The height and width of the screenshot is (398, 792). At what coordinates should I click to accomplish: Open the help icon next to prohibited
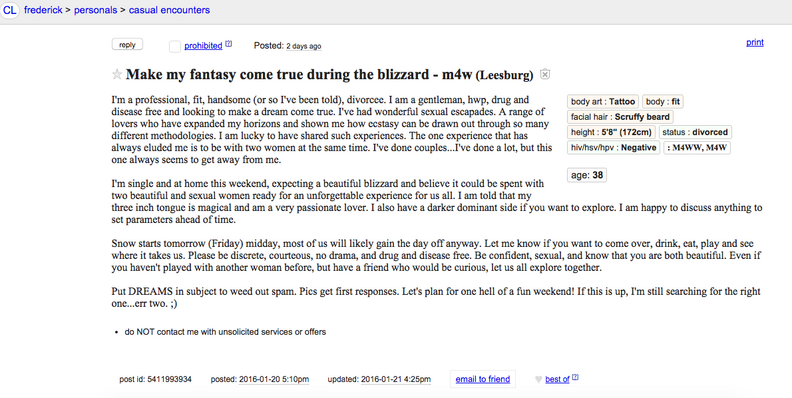click(x=228, y=44)
